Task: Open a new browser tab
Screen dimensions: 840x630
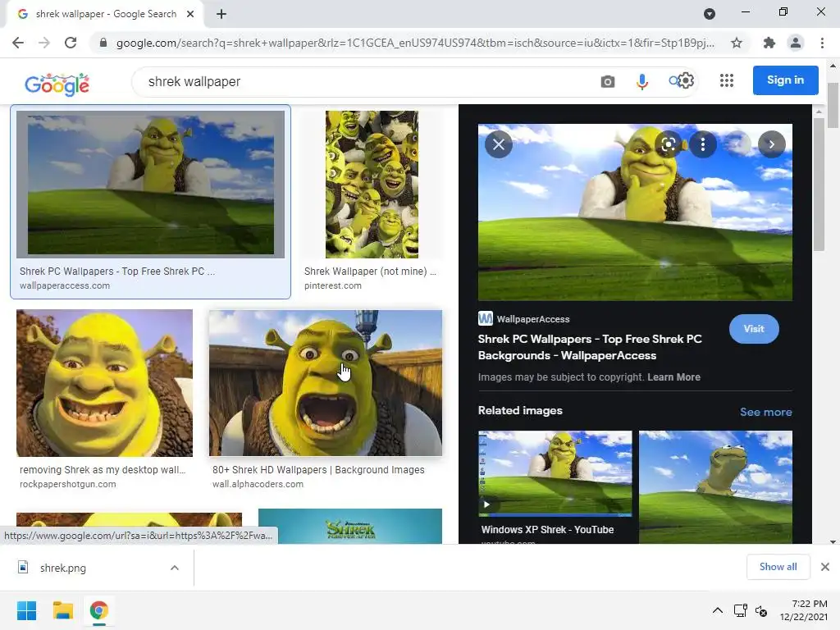Action: tap(221, 15)
